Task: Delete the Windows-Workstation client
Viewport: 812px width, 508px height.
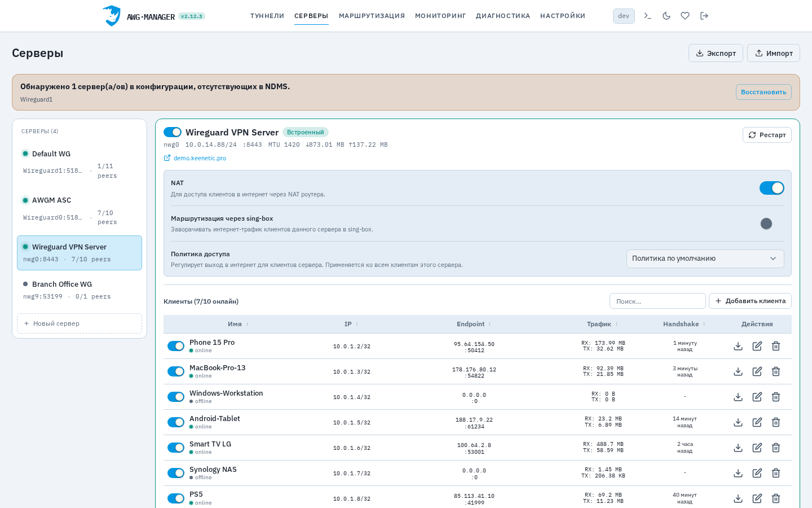Action: click(776, 397)
